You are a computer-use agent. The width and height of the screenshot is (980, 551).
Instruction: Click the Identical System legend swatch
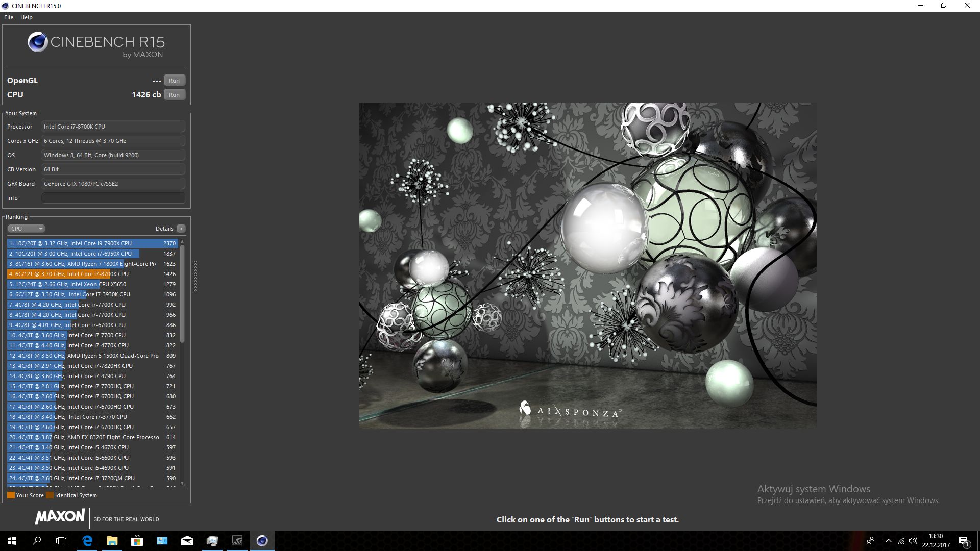pyautogui.click(x=50, y=495)
